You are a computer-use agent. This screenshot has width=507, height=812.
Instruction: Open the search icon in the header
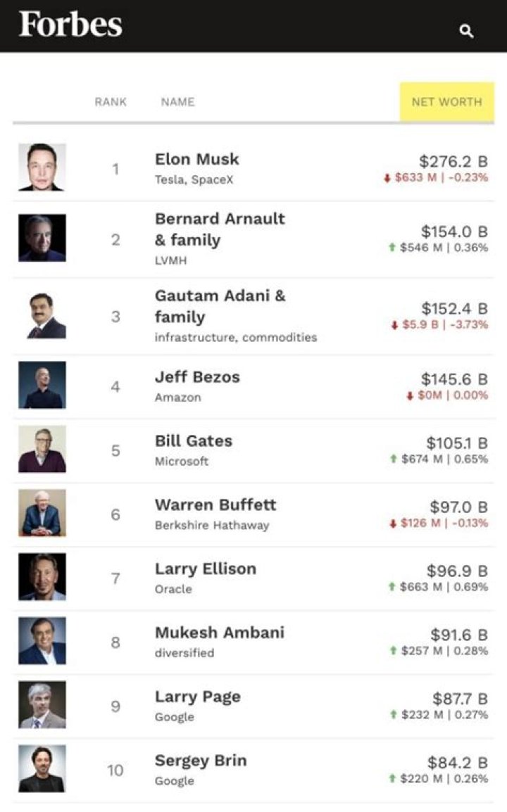467,31
